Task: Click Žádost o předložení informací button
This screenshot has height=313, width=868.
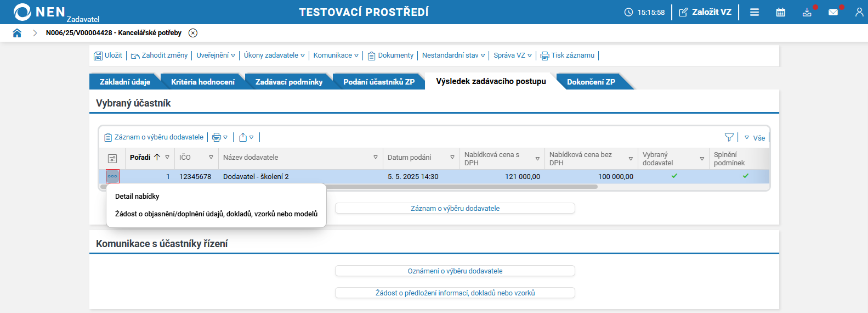Action: pyautogui.click(x=455, y=293)
